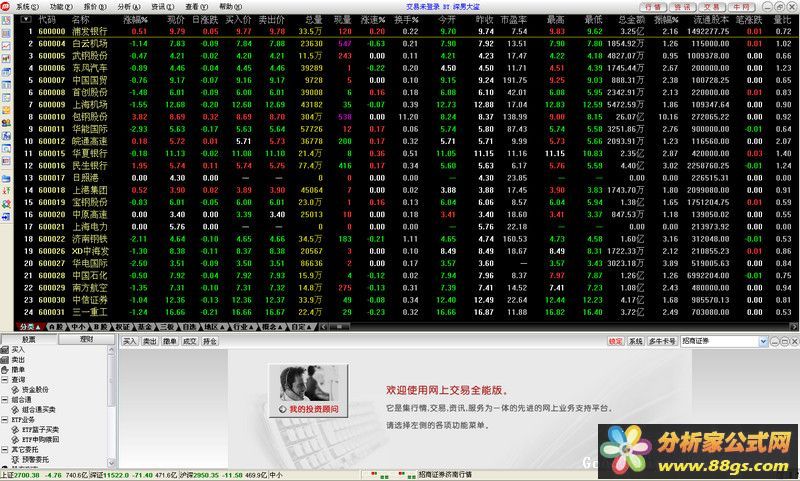
Task: Click the 行情 button in title bar
Action: (653, 7)
